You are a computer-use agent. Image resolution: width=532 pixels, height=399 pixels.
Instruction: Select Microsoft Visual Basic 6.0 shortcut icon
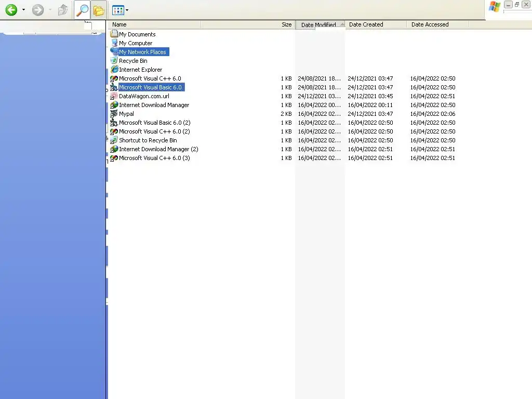click(x=114, y=87)
